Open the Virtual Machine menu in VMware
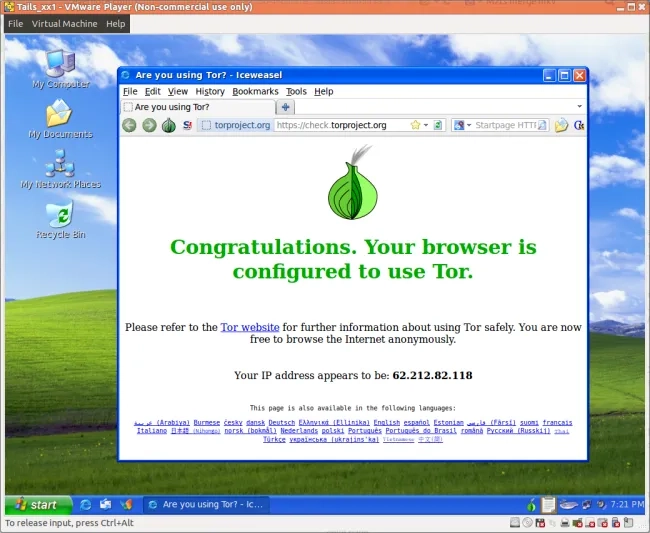Viewport: 650px width, 533px height. (x=64, y=23)
